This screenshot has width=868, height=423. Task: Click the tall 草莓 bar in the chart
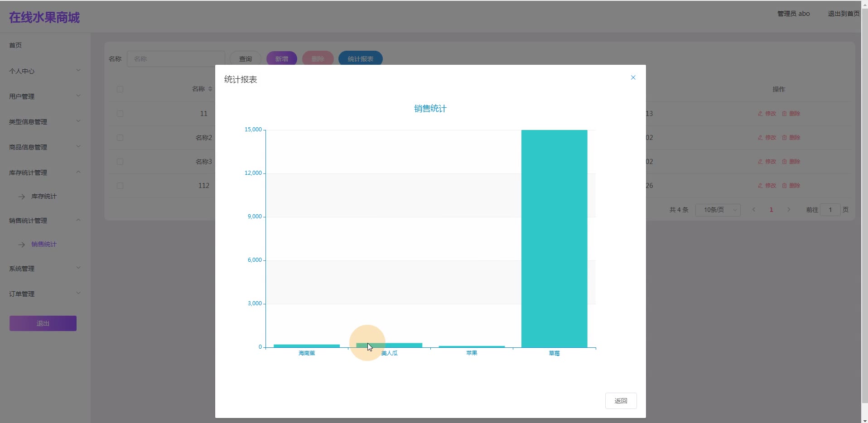(x=554, y=239)
